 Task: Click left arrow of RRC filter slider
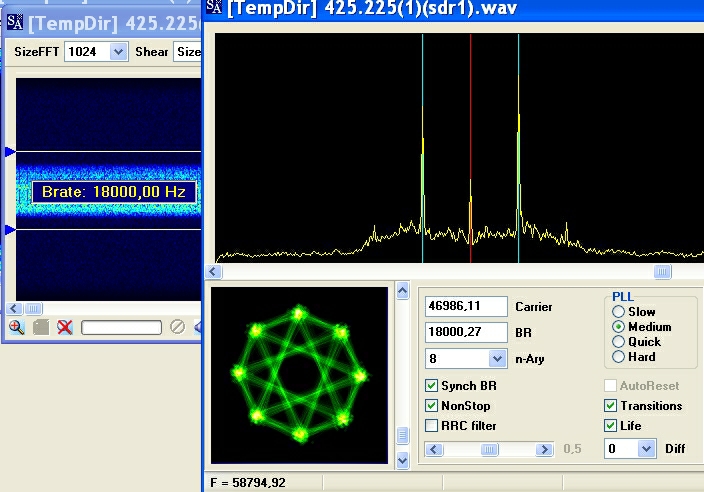[434, 449]
